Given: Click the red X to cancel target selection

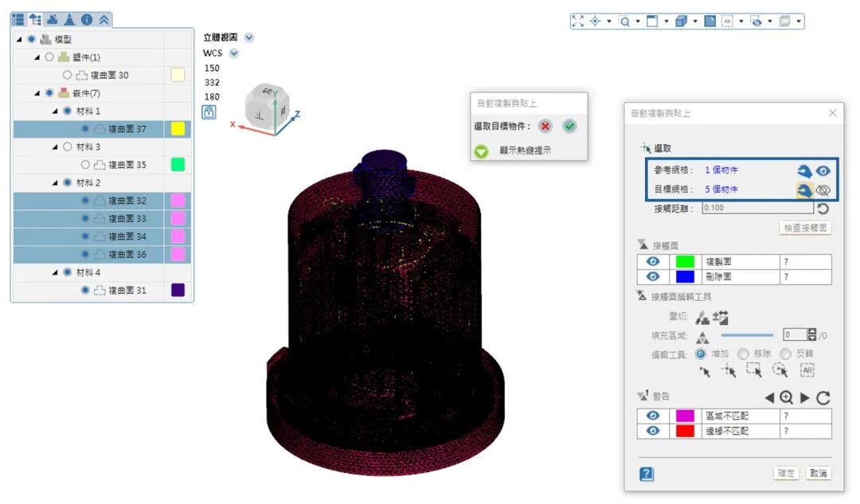Looking at the screenshot, I should pos(545,127).
